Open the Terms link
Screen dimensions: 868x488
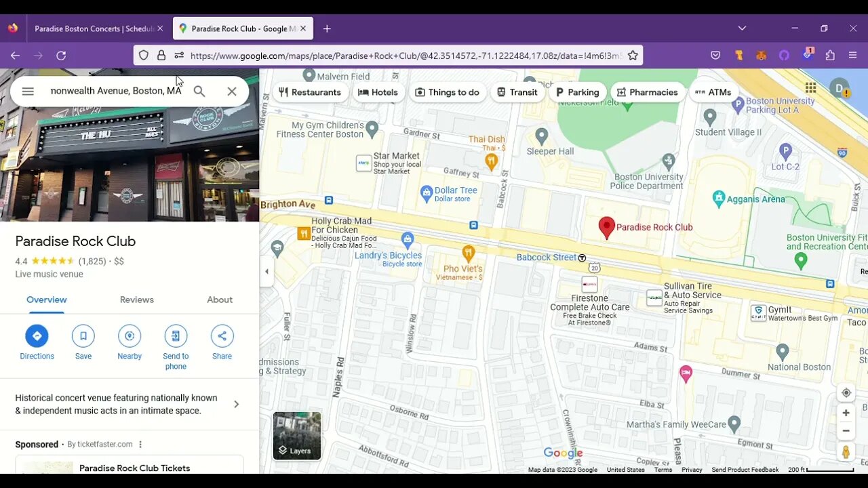click(x=663, y=470)
